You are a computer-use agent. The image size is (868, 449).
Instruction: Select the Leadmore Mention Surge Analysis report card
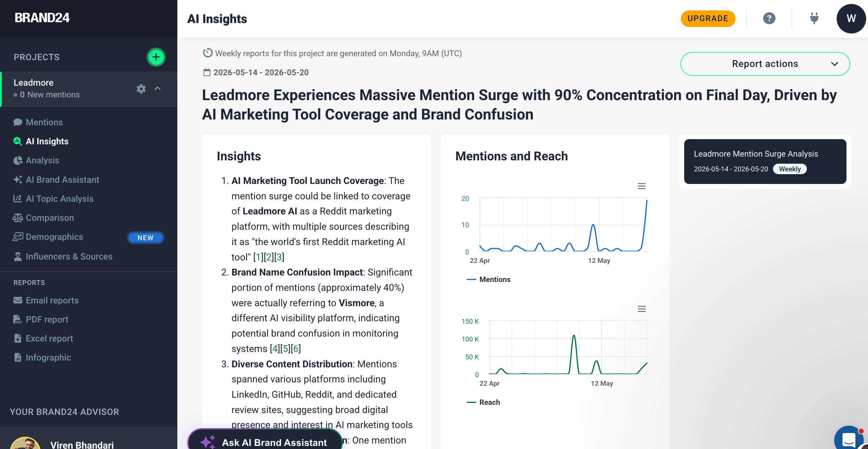tap(765, 162)
